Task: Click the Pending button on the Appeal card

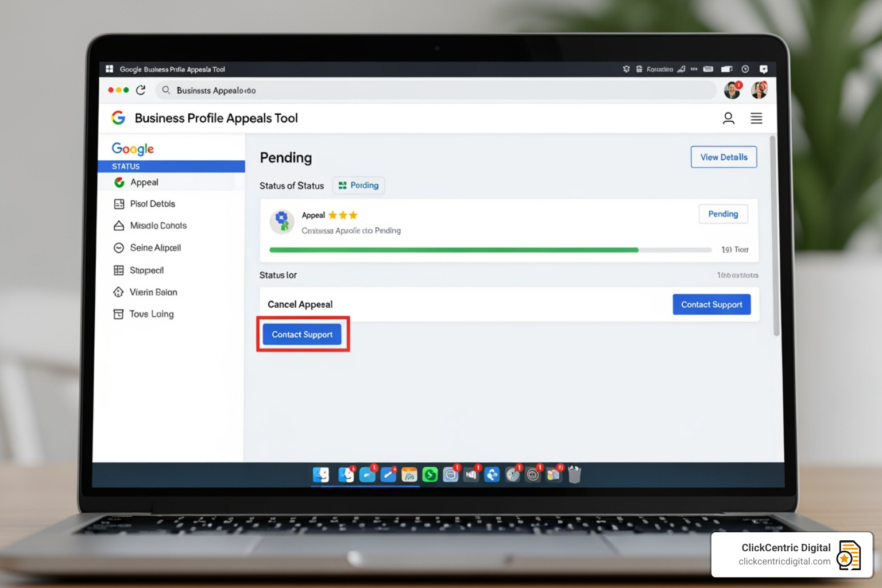Action: tap(723, 214)
